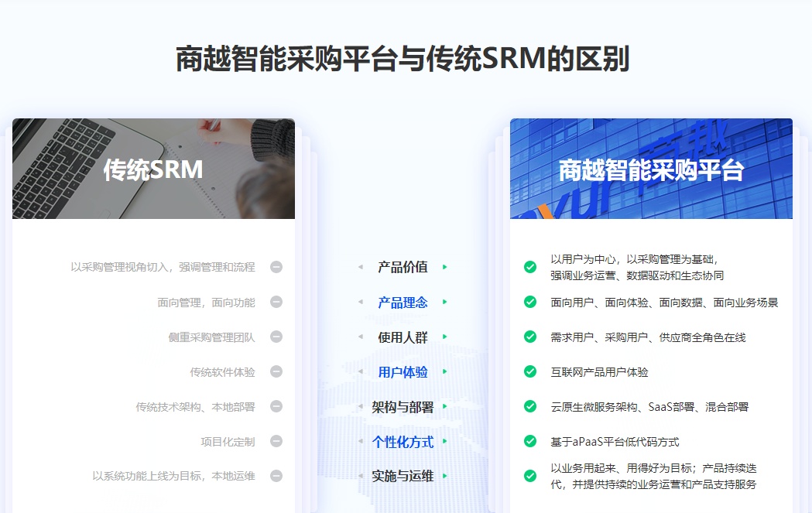The width and height of the screenshot is (812, 513).
Task: Click text 以采购管理视角切入，强调管理和流程
Action: pos(163,267)
